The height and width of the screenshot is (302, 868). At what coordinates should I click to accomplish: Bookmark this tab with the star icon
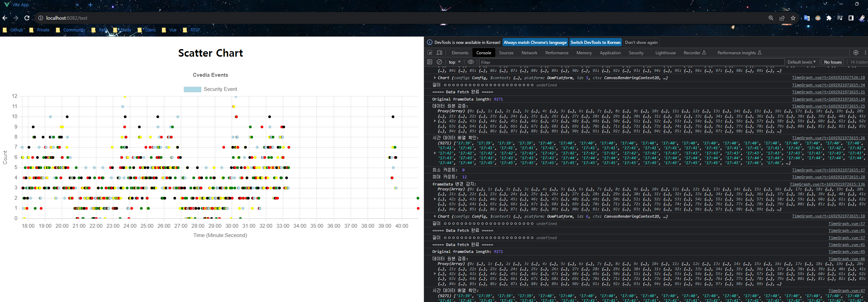793,18
